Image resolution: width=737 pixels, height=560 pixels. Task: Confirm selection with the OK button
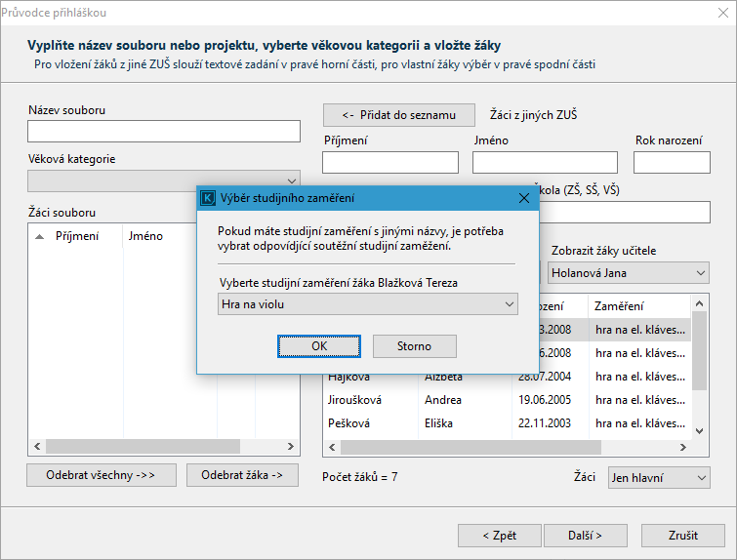[319, 346]
